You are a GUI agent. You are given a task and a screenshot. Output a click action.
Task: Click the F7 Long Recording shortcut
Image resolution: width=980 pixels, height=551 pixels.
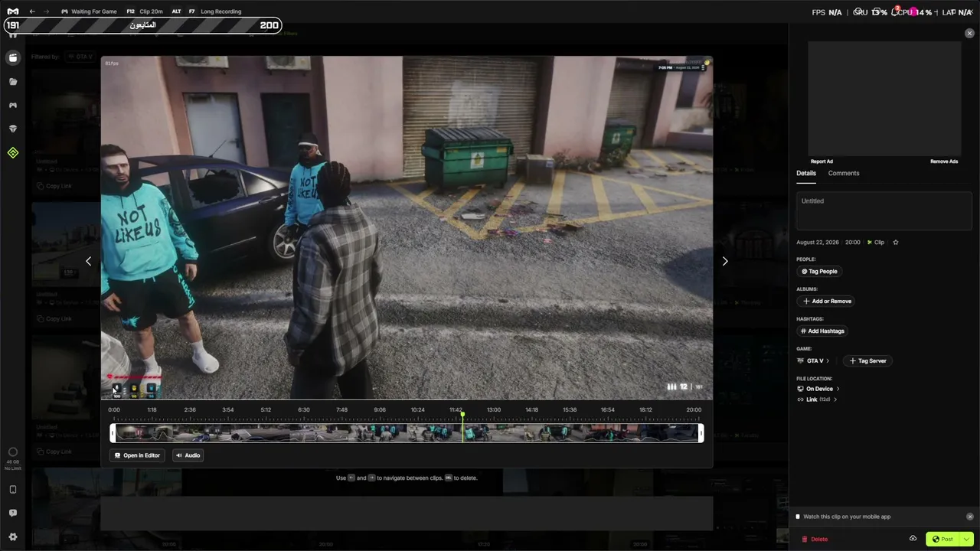(x=215, y=11)
